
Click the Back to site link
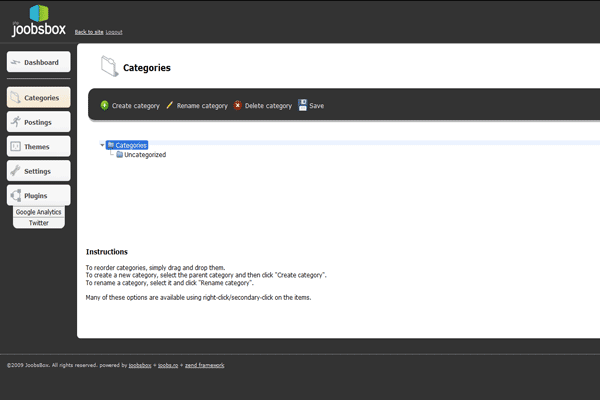tap(89, 32)
